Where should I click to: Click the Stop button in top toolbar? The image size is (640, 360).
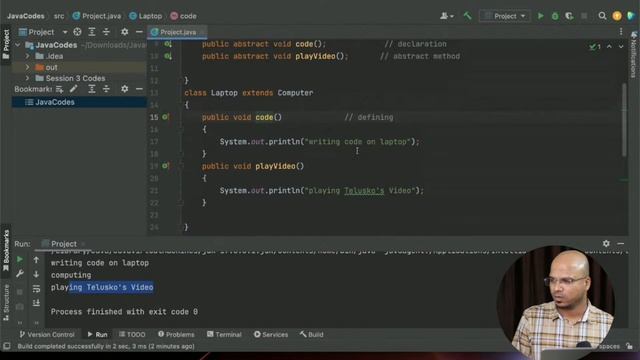pyautogui.click(x=584, y=16)
